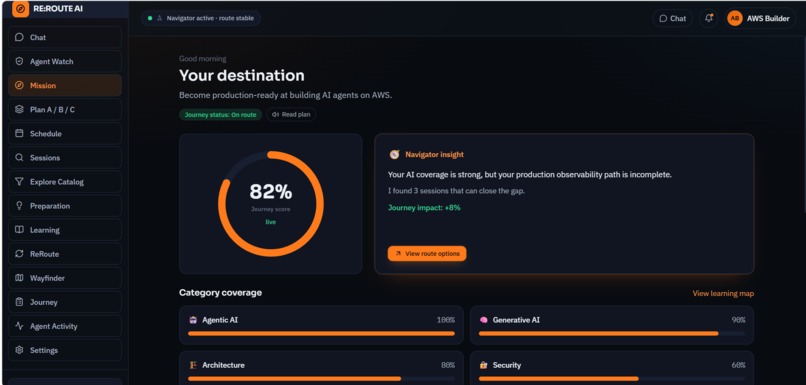The width and height of the screenshot is (806, 385).
Task: Open the Learning page in the sidebar
Action: (65, 230)
